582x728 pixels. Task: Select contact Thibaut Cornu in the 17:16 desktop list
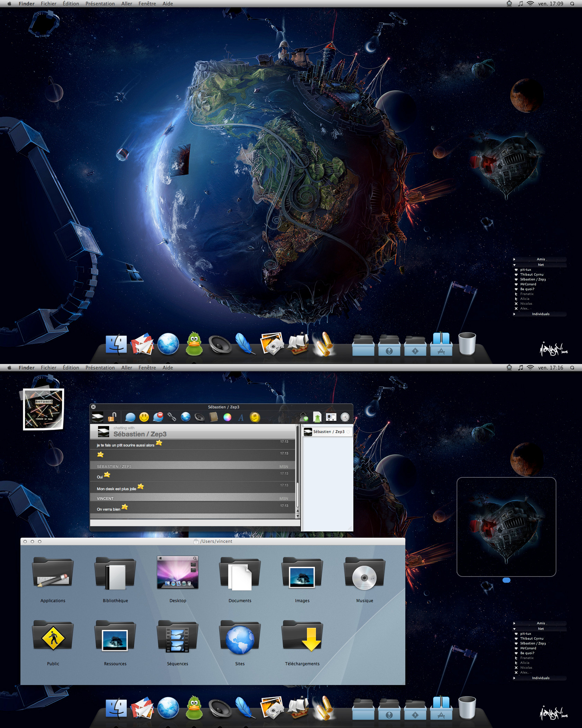click(531, 638)
